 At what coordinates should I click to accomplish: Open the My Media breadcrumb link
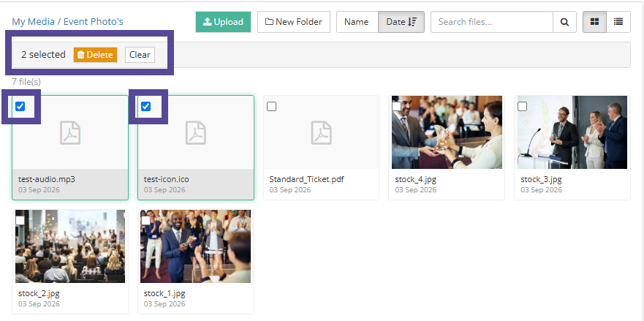pyautogui.click(x=34, y=22)
